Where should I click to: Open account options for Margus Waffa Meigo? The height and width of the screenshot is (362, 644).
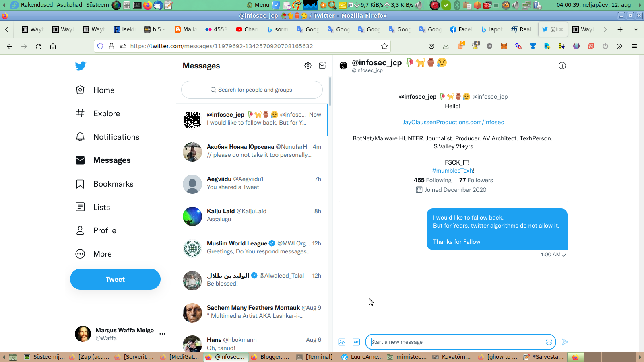[x=162, y=334]
